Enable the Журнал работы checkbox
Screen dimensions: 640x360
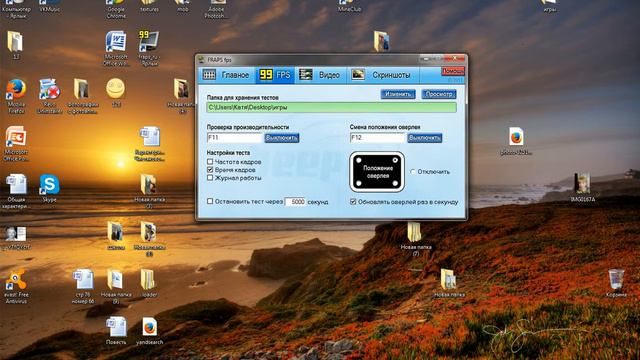point(210,178)
